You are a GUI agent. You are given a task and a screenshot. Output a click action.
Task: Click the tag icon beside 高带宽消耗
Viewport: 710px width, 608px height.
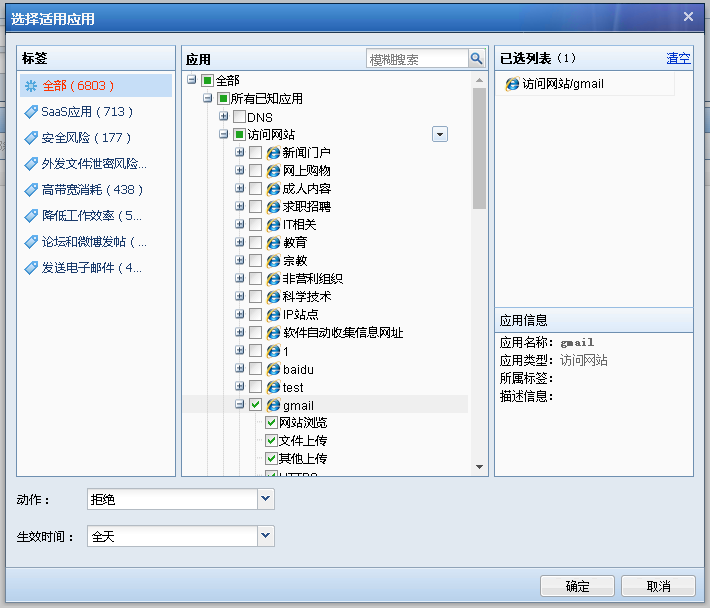tap(32, 190)
